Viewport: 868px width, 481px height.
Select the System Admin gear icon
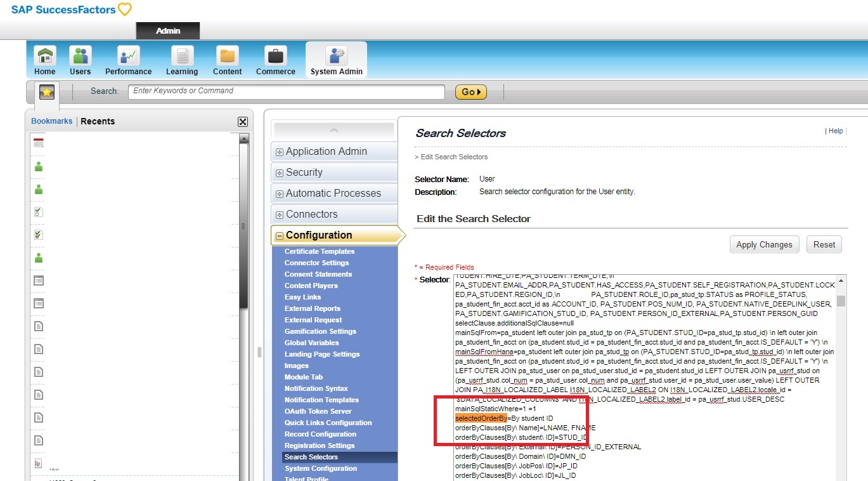pos(336,56)
